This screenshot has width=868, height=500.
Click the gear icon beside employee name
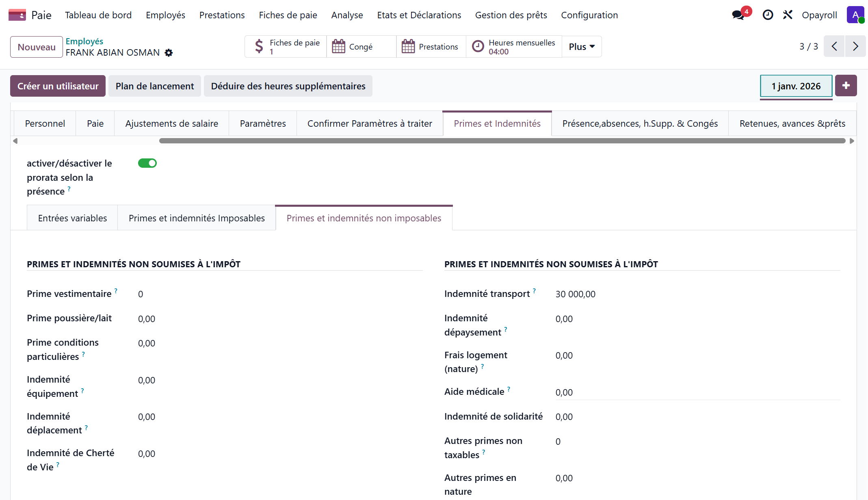pos(169,53)
